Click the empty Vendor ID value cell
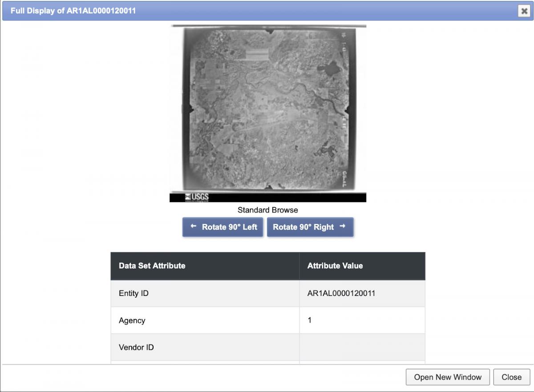534x392 pixels. [x=362, y=347]
